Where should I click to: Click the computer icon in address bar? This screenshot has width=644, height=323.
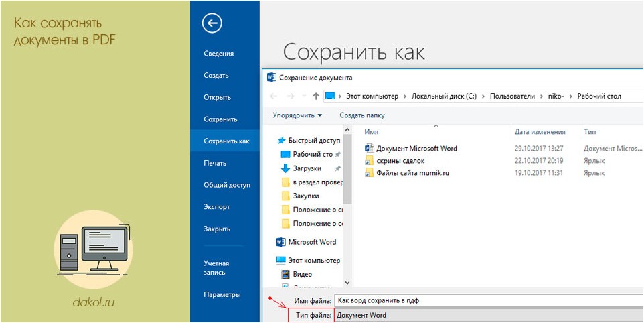pyautogui.click(x=330, y=96)
